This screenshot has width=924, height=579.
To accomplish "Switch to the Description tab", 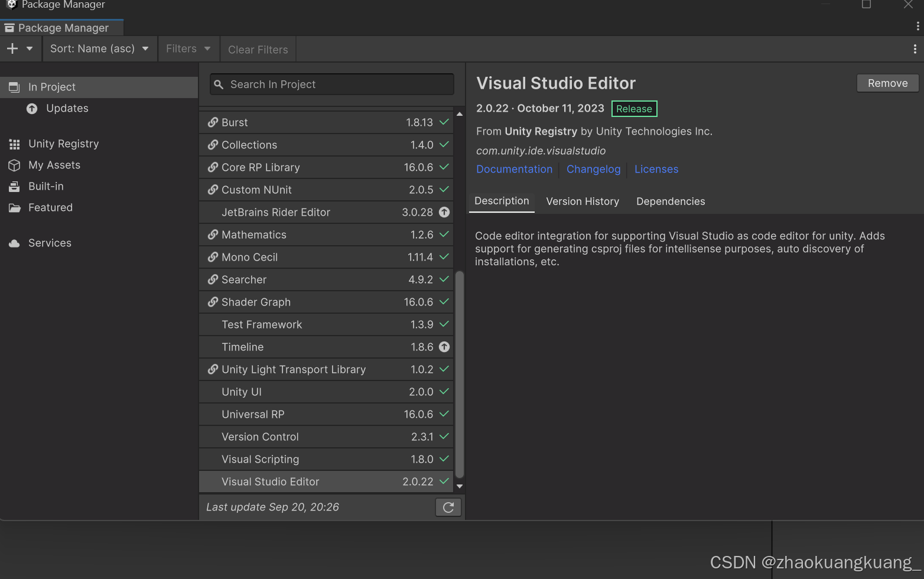I will click(x=502, y=201).
